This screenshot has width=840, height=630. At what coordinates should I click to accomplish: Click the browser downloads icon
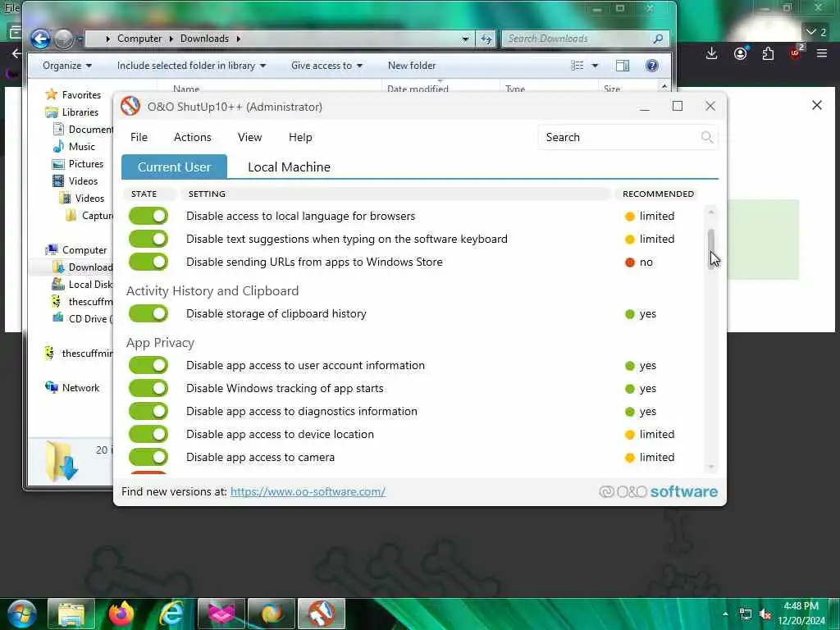(x=711, y=53)
